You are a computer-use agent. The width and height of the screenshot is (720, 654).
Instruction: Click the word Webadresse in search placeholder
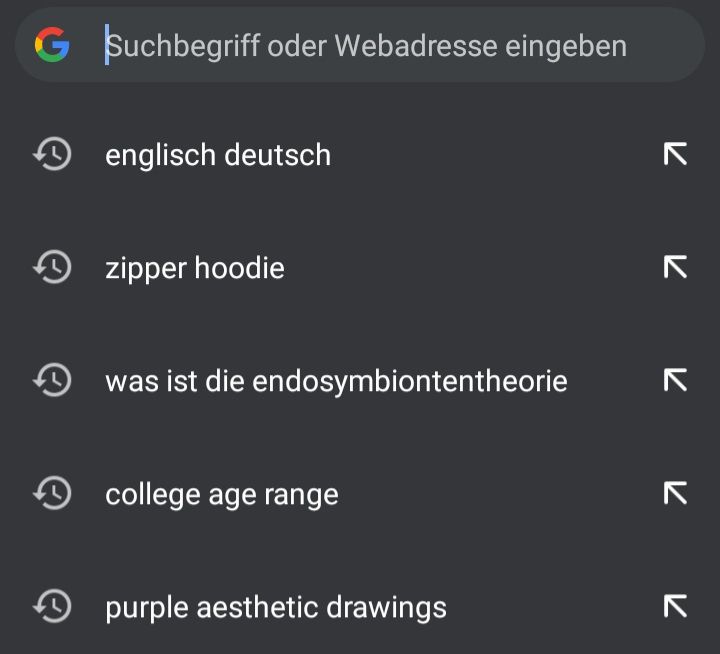click(x=416, y=46)
